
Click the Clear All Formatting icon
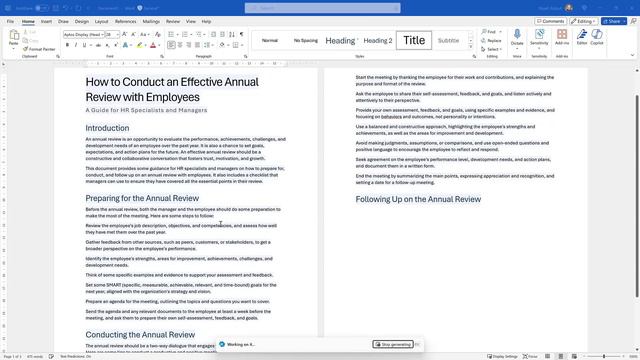click(158, 34)
